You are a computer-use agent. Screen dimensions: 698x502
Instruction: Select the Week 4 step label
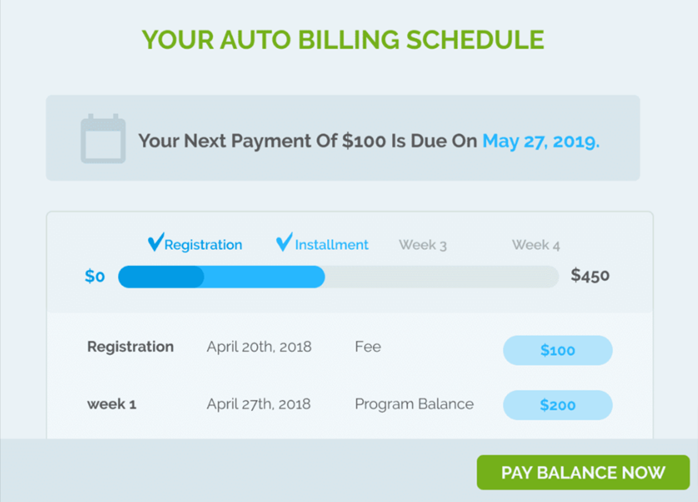[x=536, y=245]
